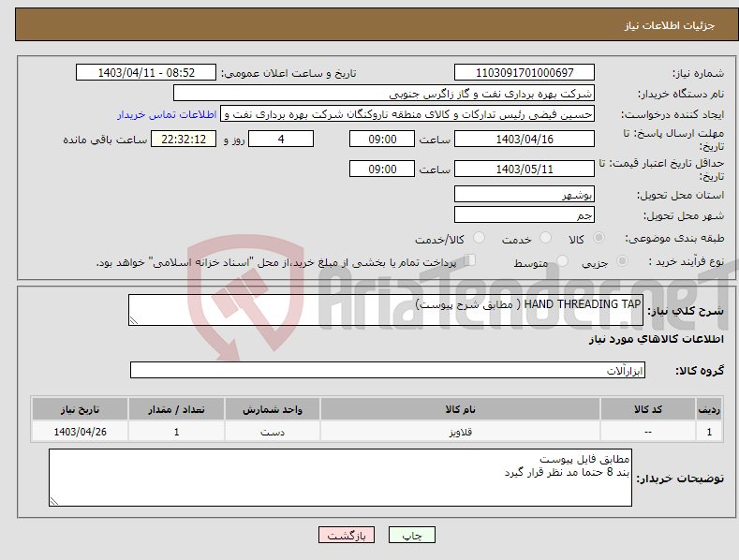Click the buyer organization name field
The image size is (739, 560).
pos(384,94)
